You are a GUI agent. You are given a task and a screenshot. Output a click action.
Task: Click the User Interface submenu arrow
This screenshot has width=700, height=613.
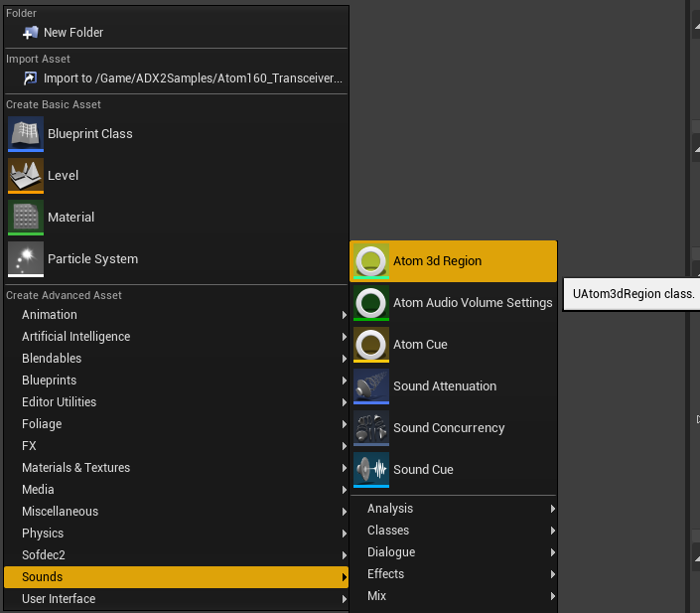345,599
